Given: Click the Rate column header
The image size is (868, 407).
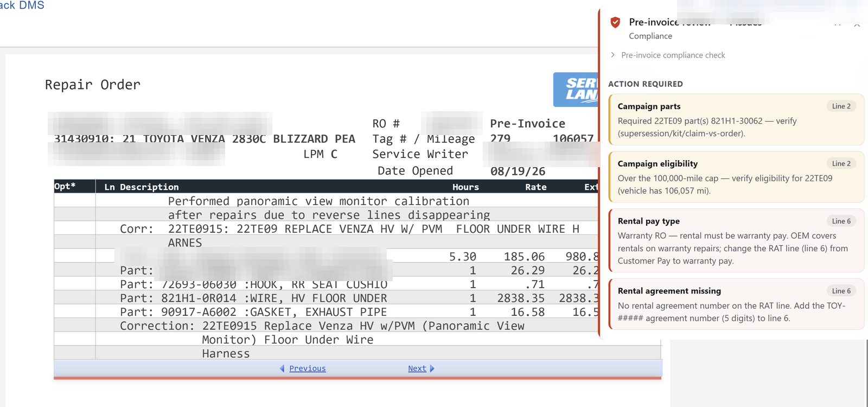Looking at the screenshot, I should click(x=536, y=187).
